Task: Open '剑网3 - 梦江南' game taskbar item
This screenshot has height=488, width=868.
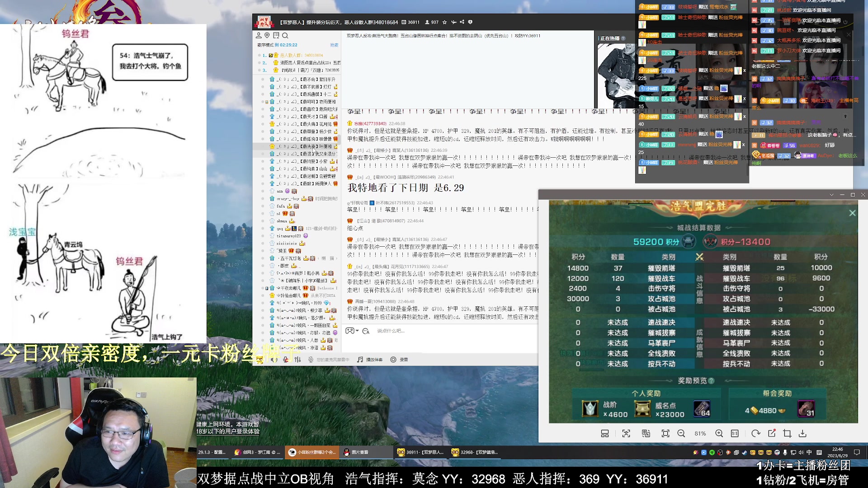Action: tap(259, 452)
